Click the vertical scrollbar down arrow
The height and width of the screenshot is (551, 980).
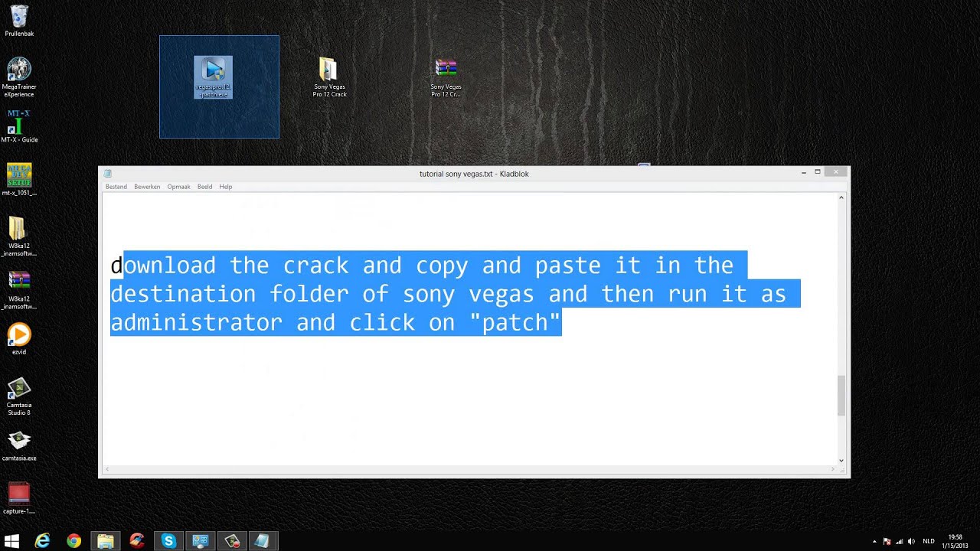pyautogui.click(x=841, y=461)
